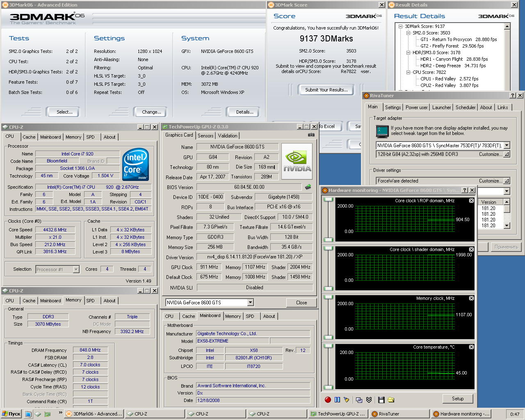
Task: Click the DRAM Frequency 848.0 MHz value
Action: (90, 350)
